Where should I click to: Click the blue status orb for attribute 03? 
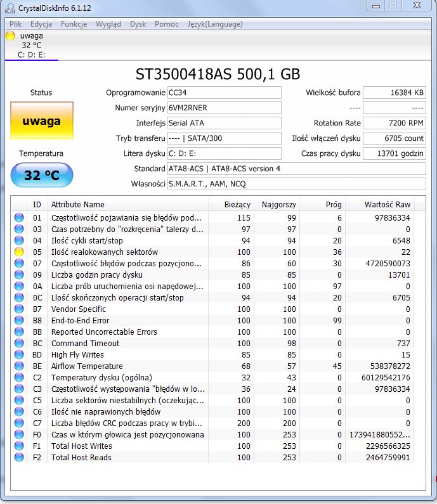tap(19, 229)
